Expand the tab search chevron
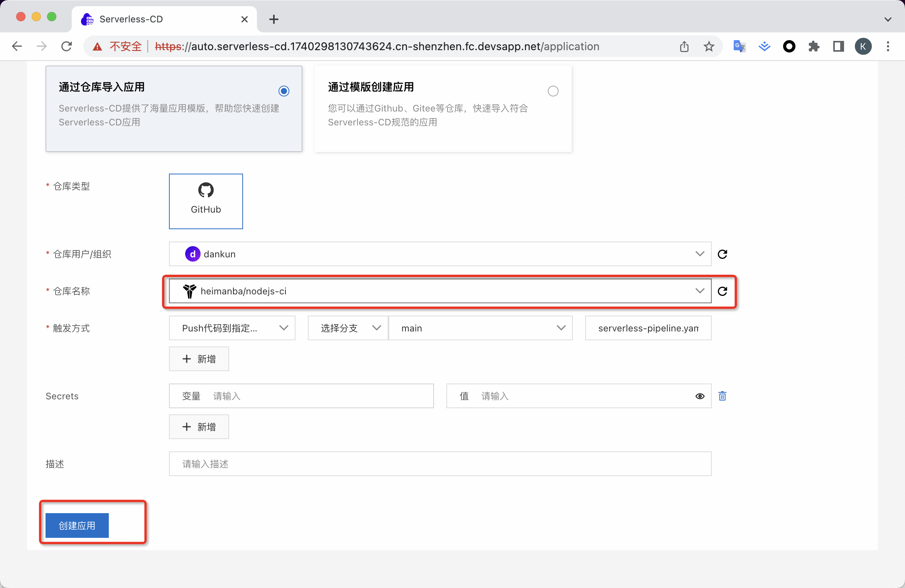This screenshot has width=905, height=588. [888, 19]
